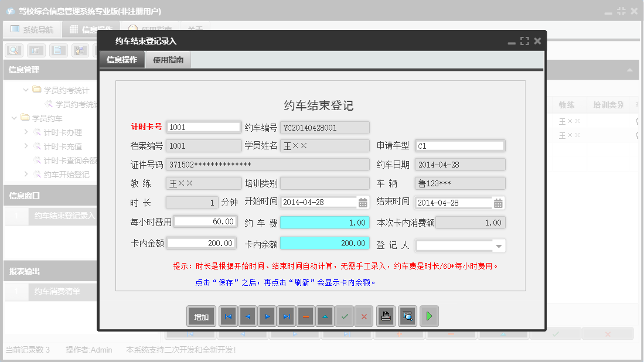Confirm changes with the green check icon
The image size is (644, 362).
pos(345,316)
